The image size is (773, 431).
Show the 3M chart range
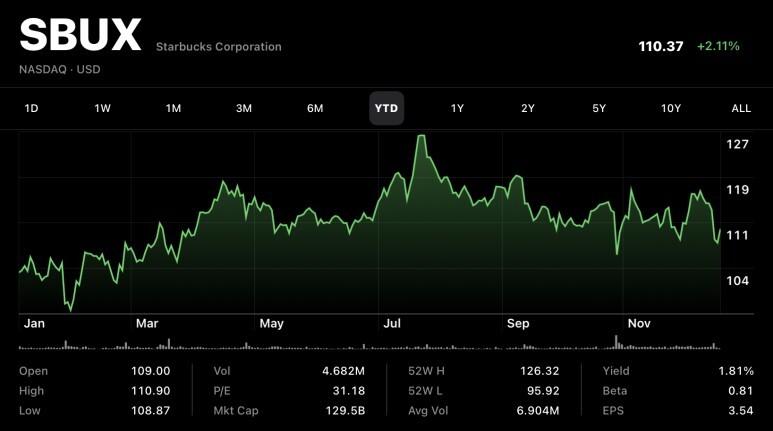[244, 108]
